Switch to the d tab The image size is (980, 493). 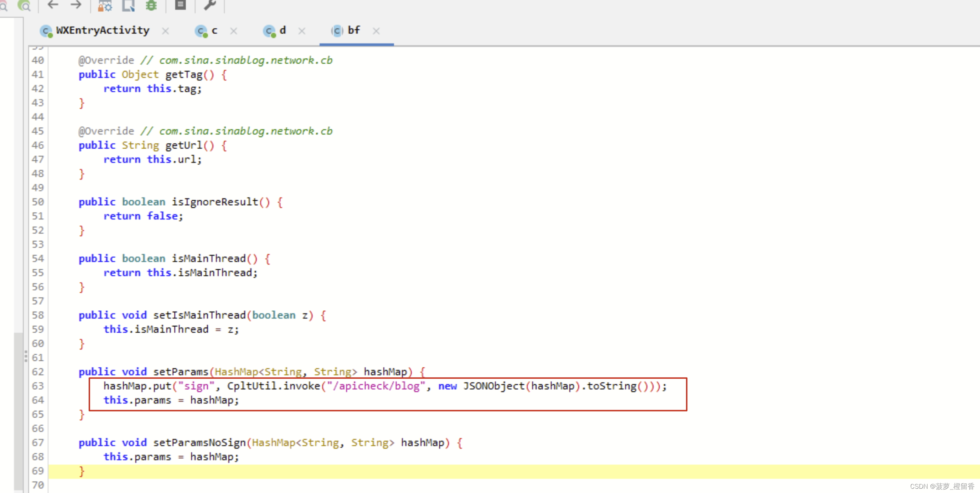(282, 30)
